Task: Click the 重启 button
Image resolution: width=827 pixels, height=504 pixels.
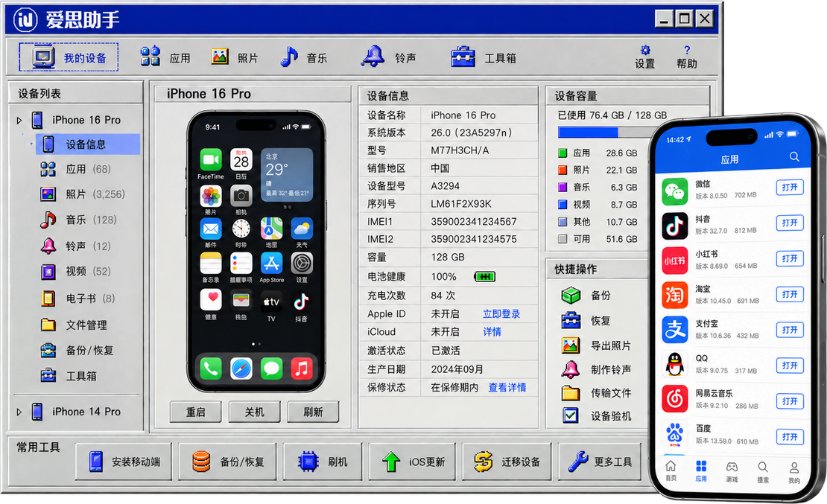Action: pyautogui.click(x=196, y=412)
